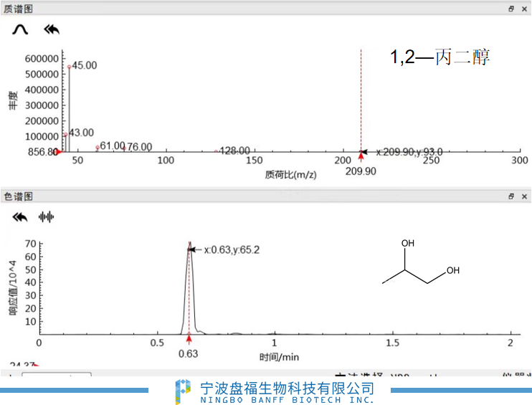Click the red triangle at the m/z axis origin
The height and width of the screenshot is (405, 532).
tap(59, 152)
